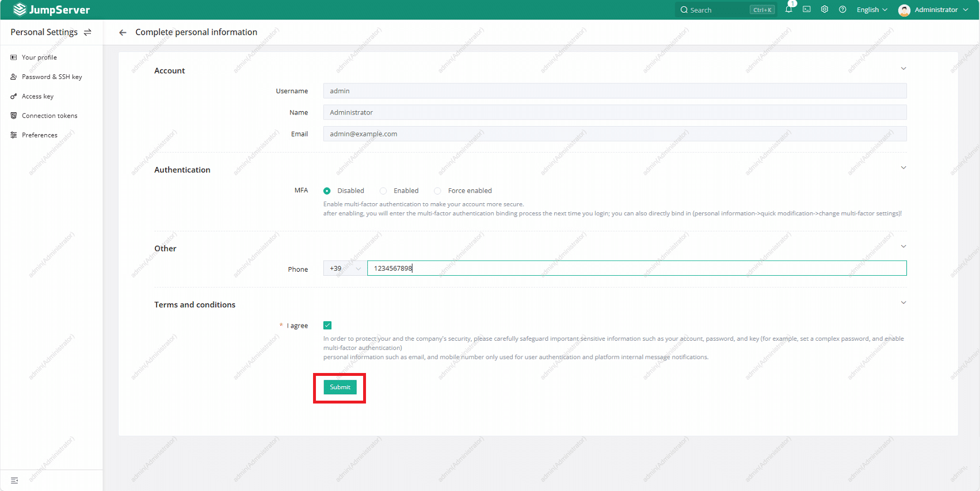Open the web terminal icon
Image resolution: width=980 pixels, height=491 pixels.
coord(807,9)
